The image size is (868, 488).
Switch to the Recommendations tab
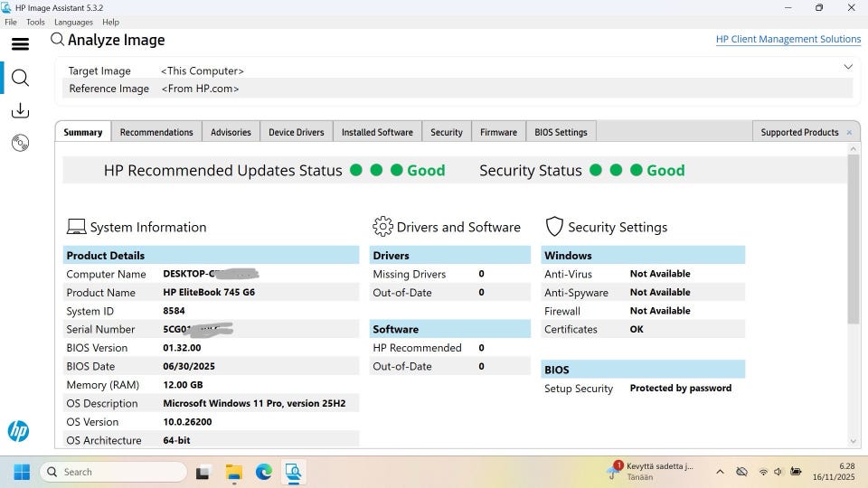[x=156, y=132]
